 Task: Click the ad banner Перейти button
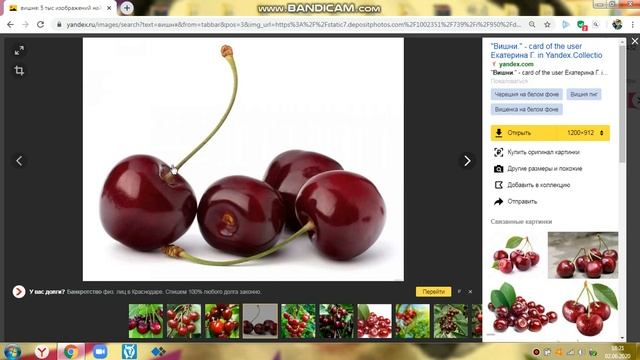pyautogui.click(x=433, y=292)
